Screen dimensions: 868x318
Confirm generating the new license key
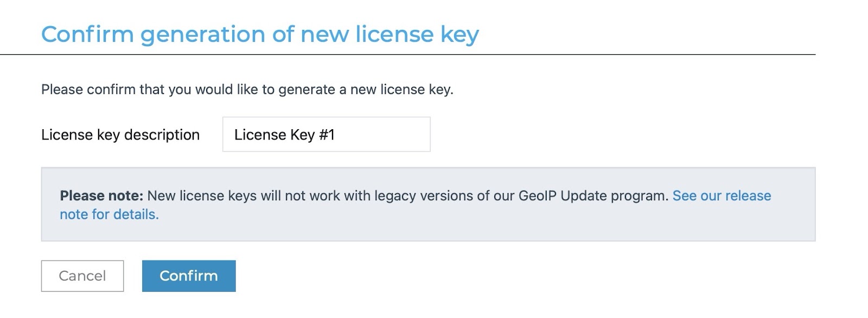pos(189,276)
